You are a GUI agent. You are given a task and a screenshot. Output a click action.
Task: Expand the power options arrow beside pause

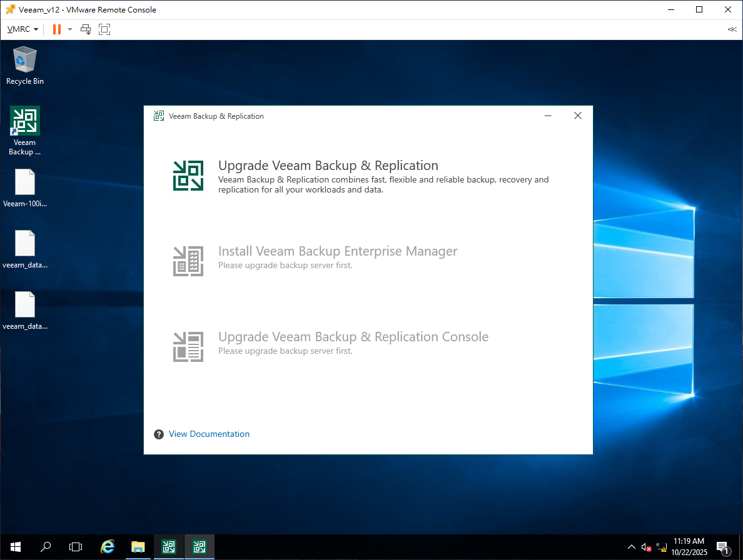(x=70, y=29)
